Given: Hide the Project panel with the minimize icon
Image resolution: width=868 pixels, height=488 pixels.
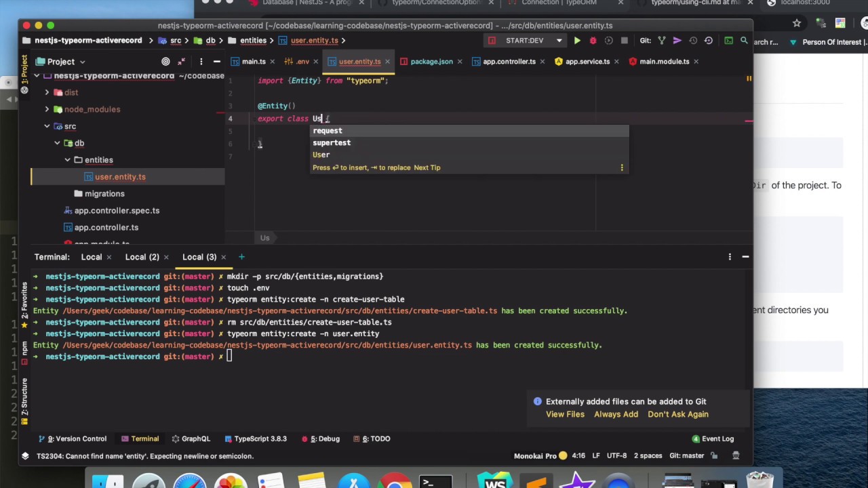Looking at the screenshot, I should [x=216, y=62].
